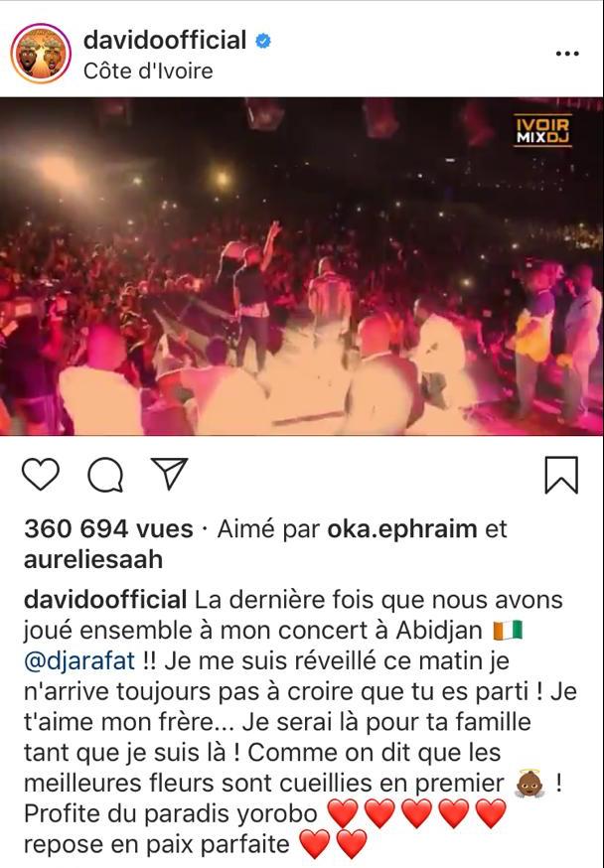Viewport: 604px width, 868px height.
Task: Share post with paper plane icon
Action: (x=170, y=474)
